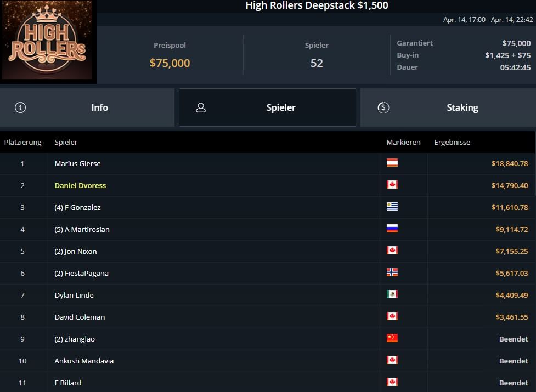Sort by Ergebnisse column header
The width and height of the screenshot is (536, 392).
pos(452,142)
